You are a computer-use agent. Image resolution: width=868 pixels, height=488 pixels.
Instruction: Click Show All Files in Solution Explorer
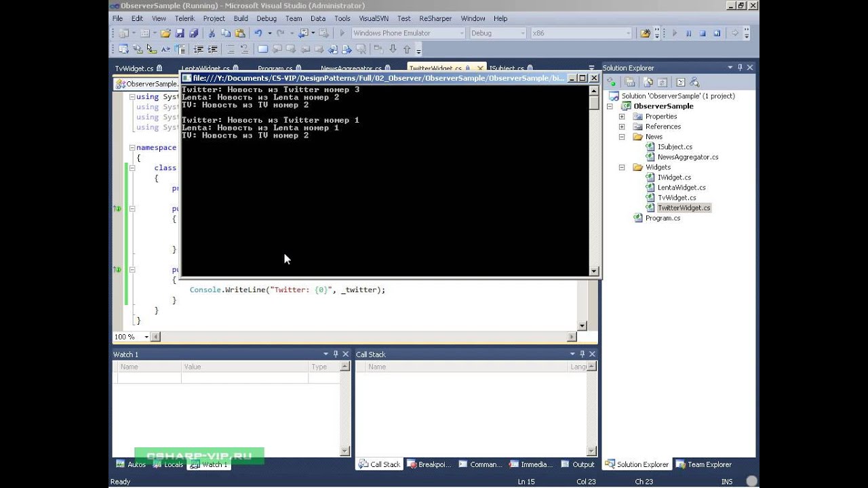tap(648, 82)
